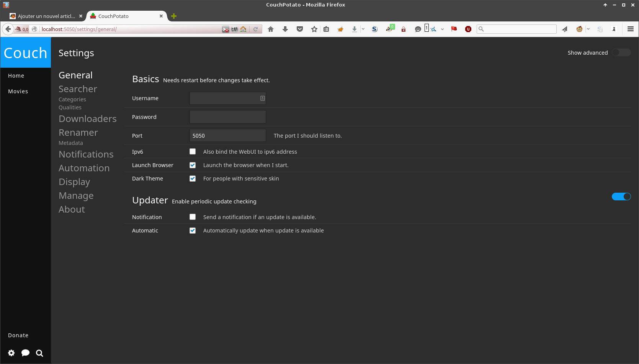Image resolution: width=639 pixels, height=364 pixels.
Task: Close the CouchPotato tab
Action: click(161, 16)
